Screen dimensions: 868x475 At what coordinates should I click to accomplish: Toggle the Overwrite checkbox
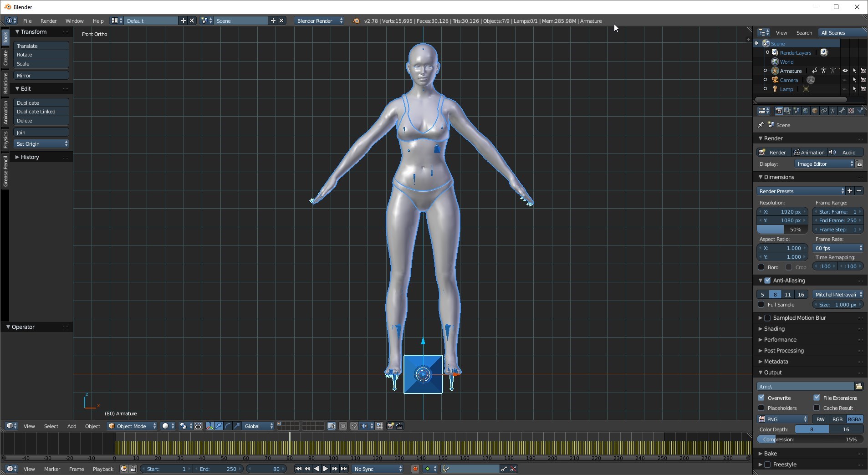[761, 398]
